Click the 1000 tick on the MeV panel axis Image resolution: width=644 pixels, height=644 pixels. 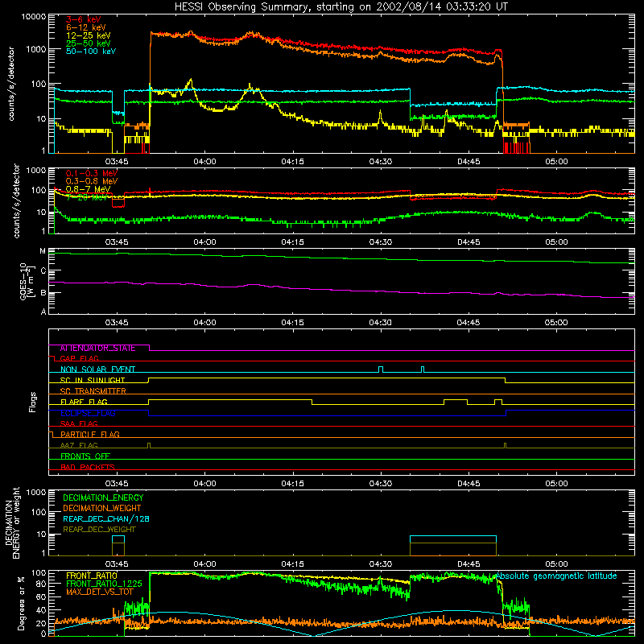pyautogui.click(x=36, y=171)
